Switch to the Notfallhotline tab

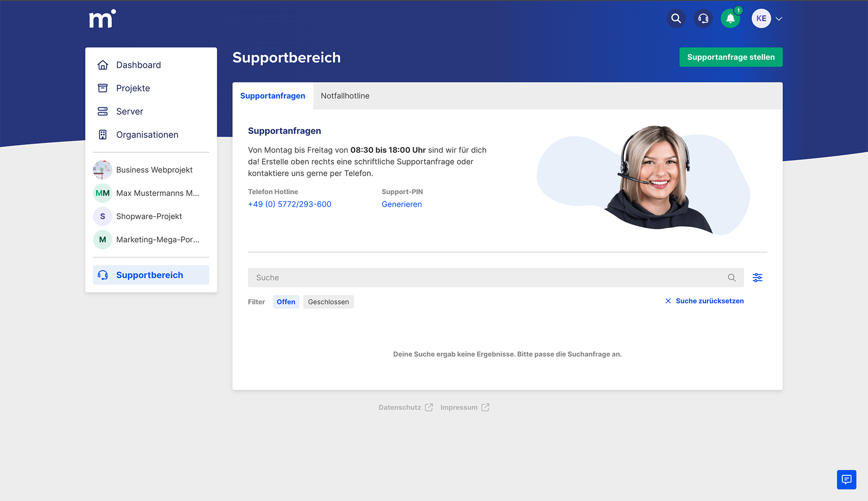coord(345,96)
